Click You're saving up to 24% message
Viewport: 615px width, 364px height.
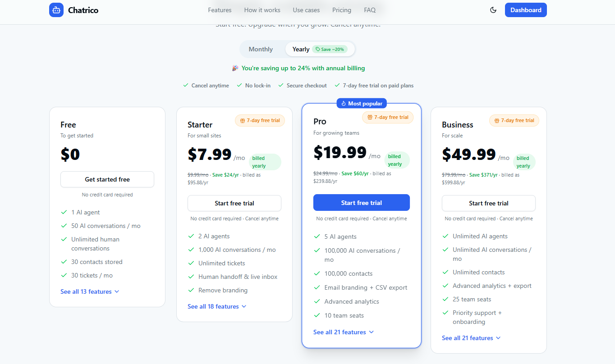point(303,68)
